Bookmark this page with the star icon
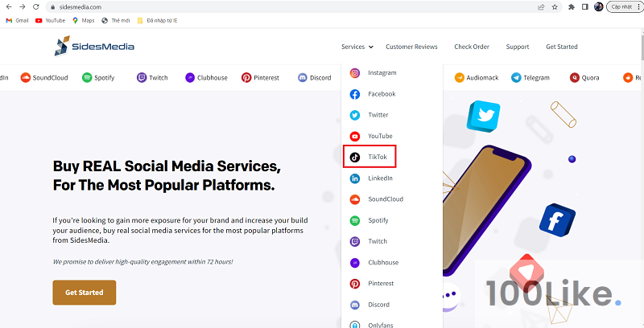644x328 pixels. tap(555, 7)
